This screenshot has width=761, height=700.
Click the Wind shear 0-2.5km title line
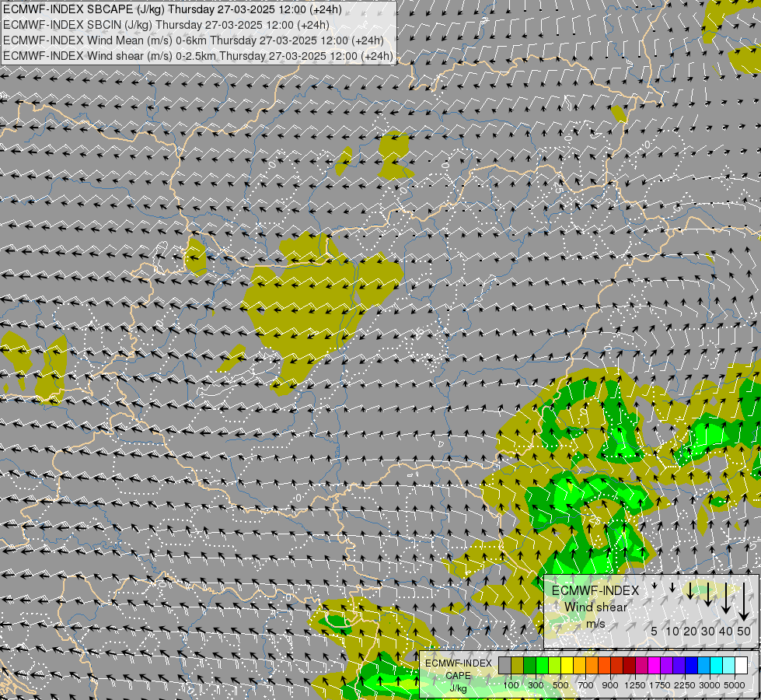pyautogui.click(x=198, y=56)
